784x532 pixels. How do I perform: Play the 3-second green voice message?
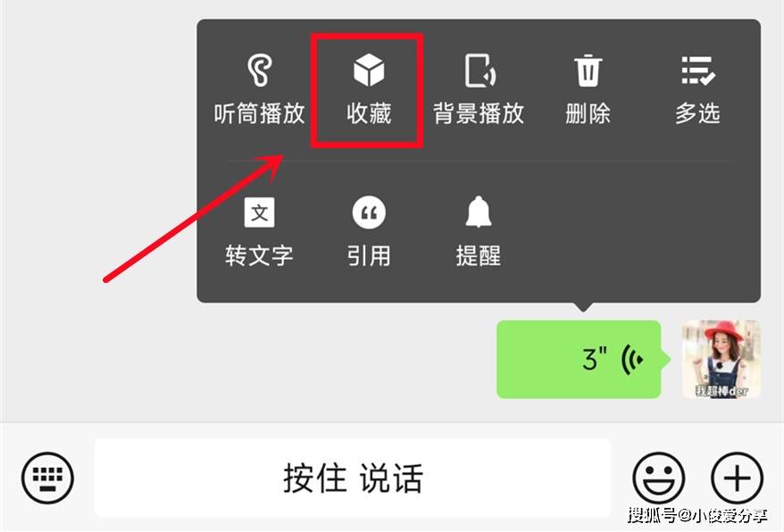(x=579, y=359)
